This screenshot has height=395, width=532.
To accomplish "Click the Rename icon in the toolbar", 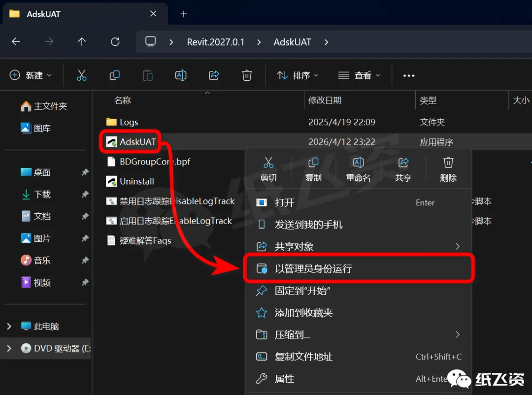I will click(181, 75).
